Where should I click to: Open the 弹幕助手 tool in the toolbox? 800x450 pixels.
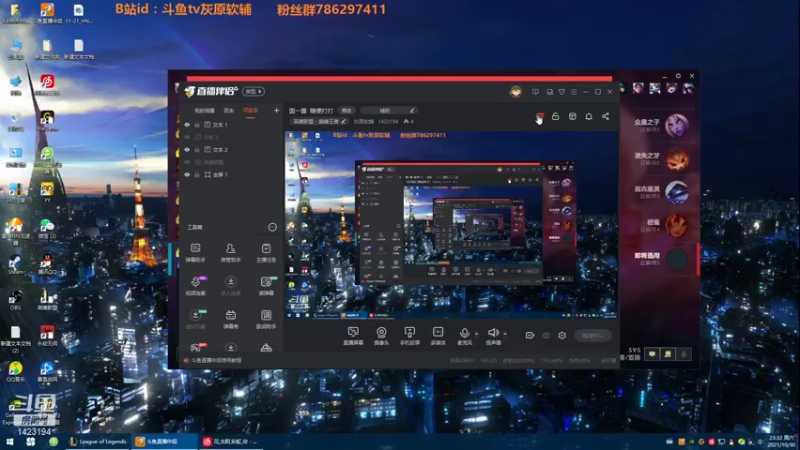(195, 253)
